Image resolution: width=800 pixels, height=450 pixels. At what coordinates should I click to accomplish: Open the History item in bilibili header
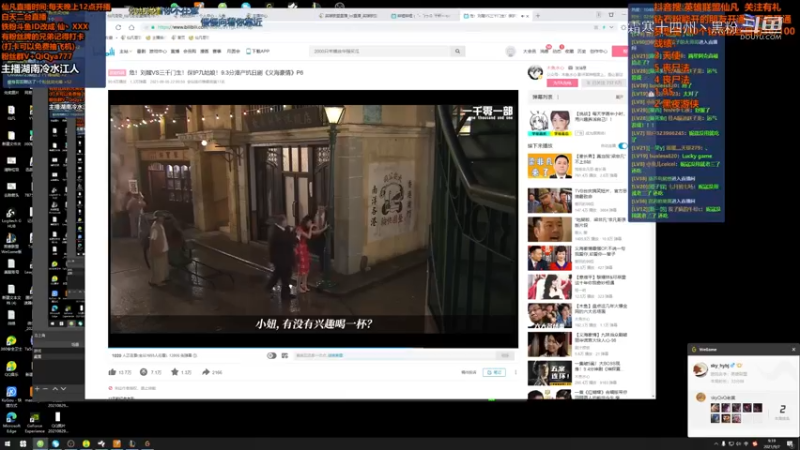[x=582, y=52]
